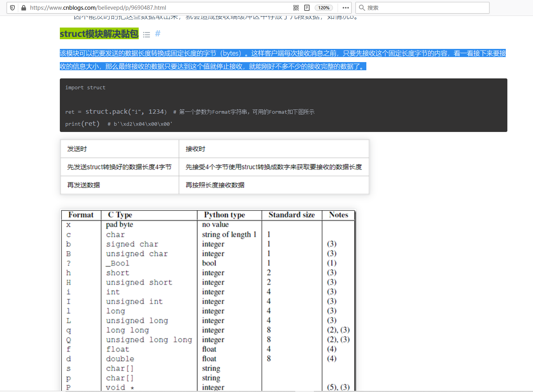Click 'double' C type entry
Image resolution: width=533 pixels, height=392 pixels.
[x=120, y=359]
